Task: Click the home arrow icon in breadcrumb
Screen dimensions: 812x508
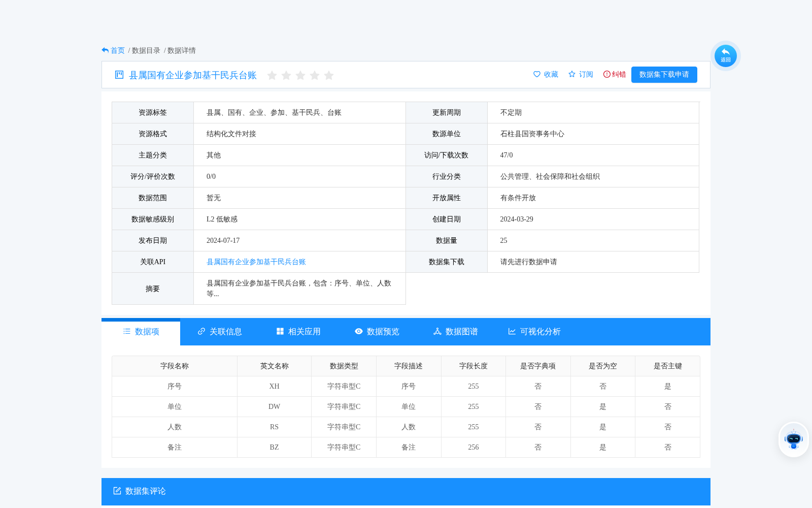Action: point(105,50)
